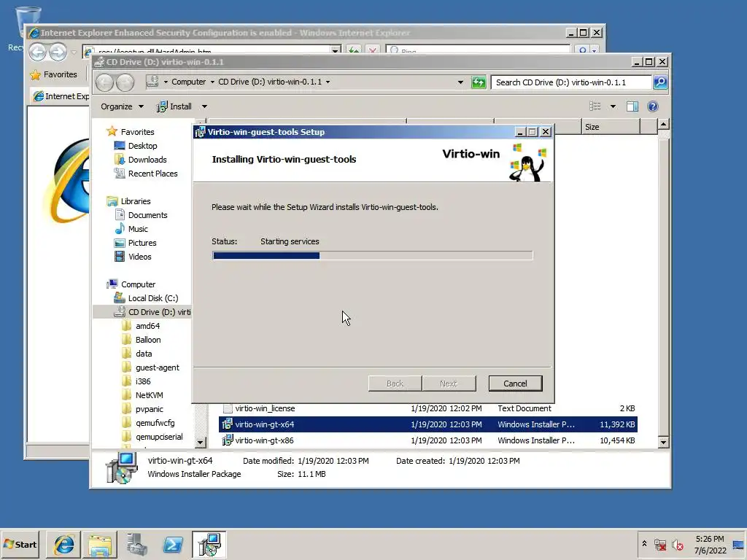This screenshot has height=560, width=747.
Task: Toggle the preview pane icon
Action: pyautogui.click(x=632, y=106)
